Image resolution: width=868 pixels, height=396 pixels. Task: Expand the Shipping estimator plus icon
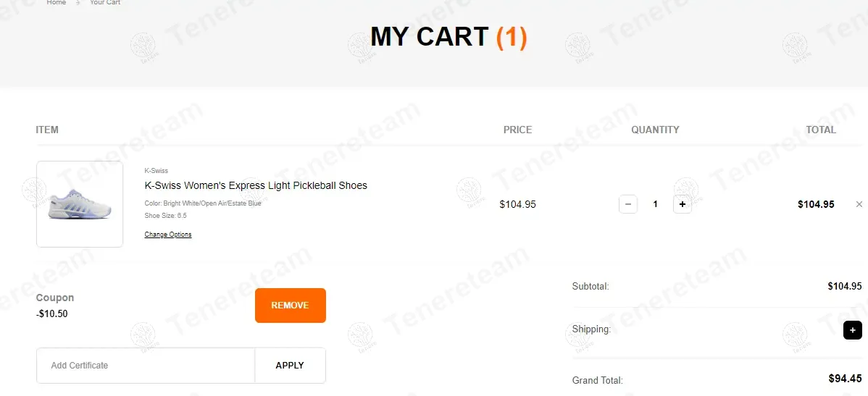pyautogui.click(x=852, y=329)
